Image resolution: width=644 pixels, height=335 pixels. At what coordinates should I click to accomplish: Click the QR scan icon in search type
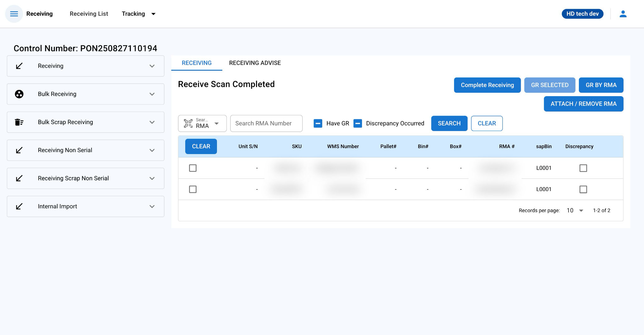188,124
